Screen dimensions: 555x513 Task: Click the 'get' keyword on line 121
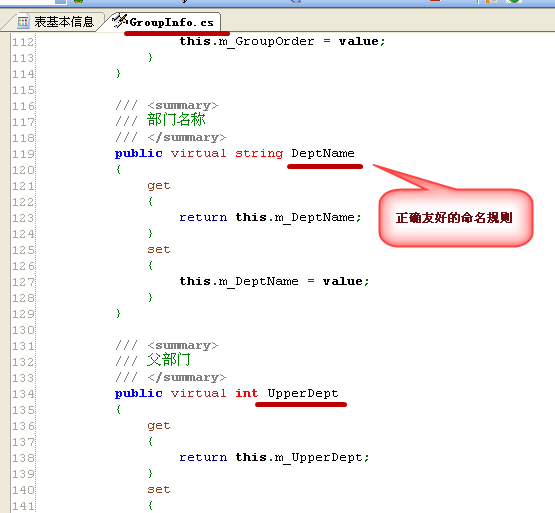click(159, 186)
